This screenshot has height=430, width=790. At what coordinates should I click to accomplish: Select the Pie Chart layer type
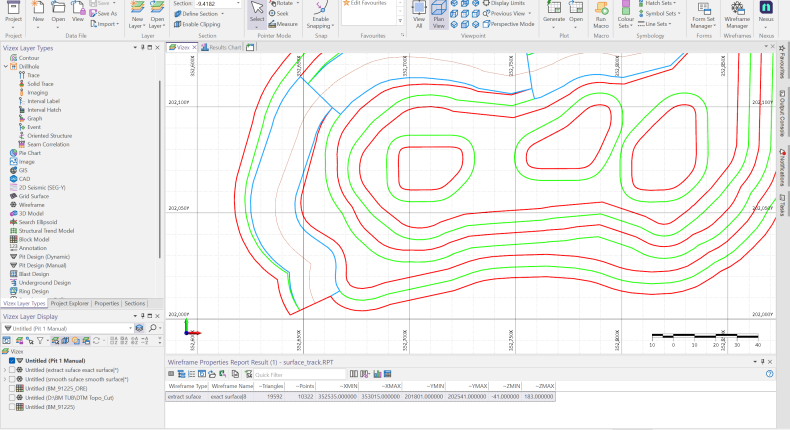coord(25,153)
